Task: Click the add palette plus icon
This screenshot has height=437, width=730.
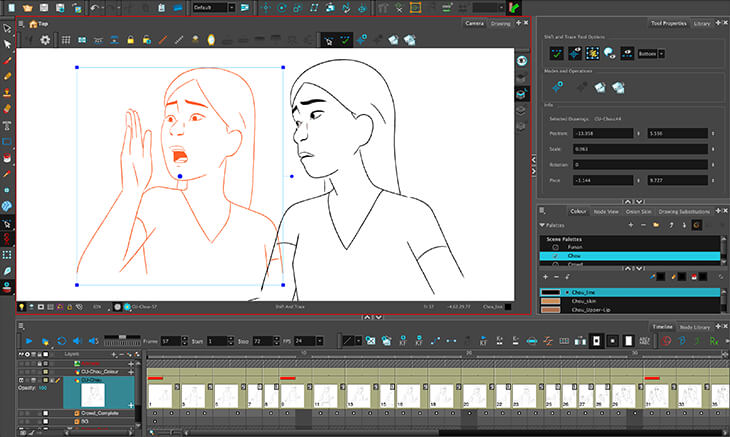Action: coord(630,225)
